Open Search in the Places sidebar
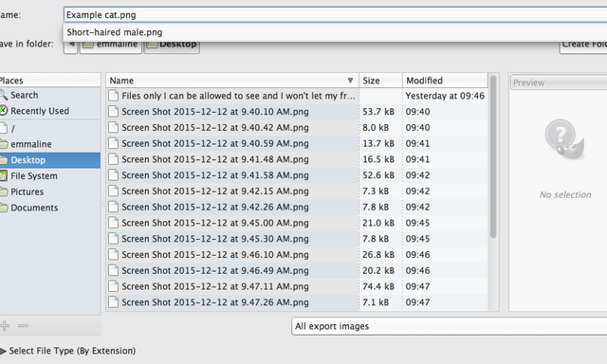Viewport: 607px width, 364px height. pyautogui.click(x=50, y=95)
